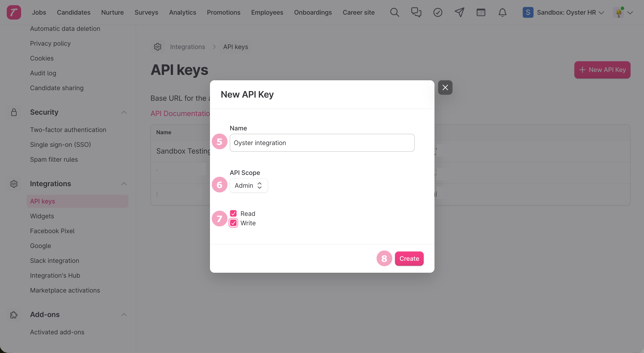Open the conversations chat icon
Viewport: 644px width, 353px height.
click(x=416, y=12)
